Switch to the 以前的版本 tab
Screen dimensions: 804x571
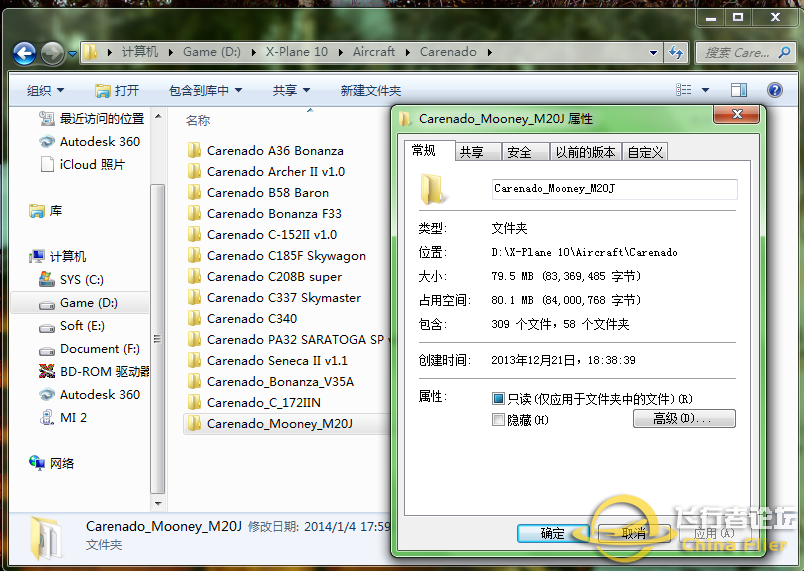[x=585, y=152]
